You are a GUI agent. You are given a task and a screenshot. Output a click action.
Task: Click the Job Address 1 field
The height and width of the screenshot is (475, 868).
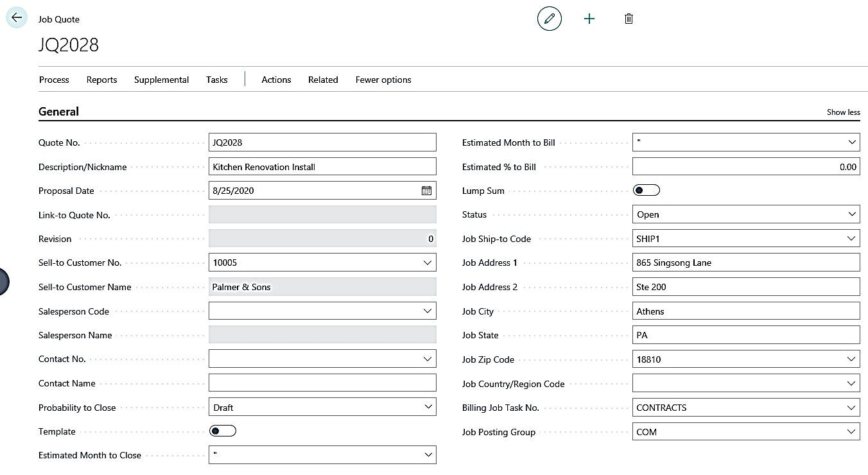[x=745, y=263]
